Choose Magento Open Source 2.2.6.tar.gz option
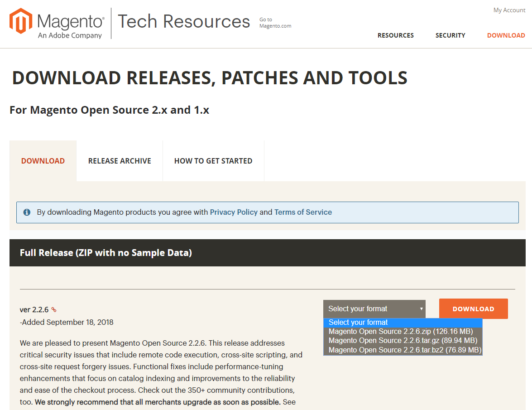The image size is (532, 410). coord(403,341)
